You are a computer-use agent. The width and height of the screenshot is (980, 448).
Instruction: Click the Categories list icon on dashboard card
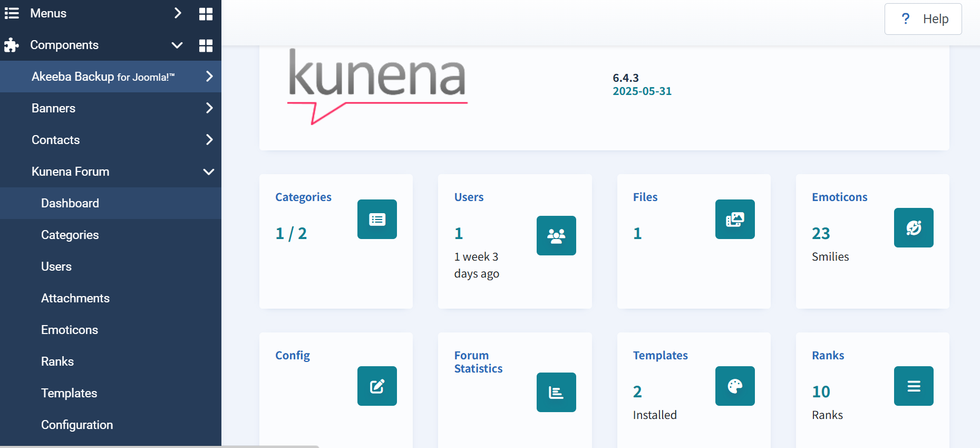coord(377,219)
